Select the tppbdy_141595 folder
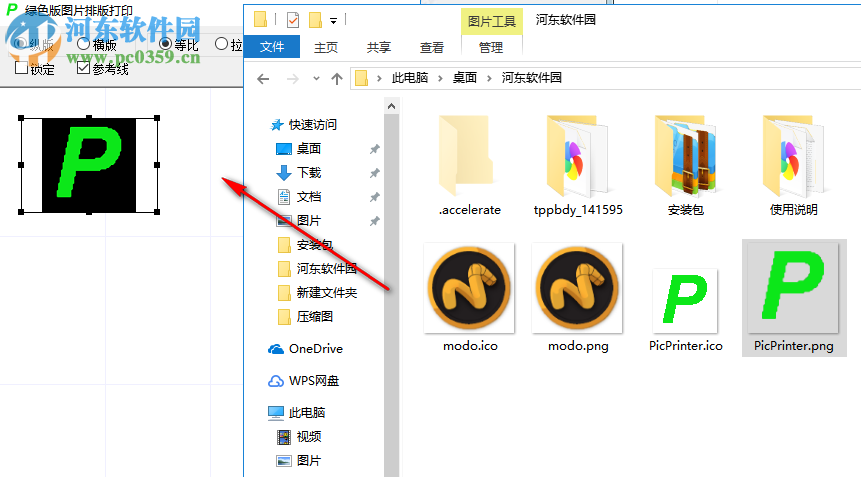 (x=578, y=165)
